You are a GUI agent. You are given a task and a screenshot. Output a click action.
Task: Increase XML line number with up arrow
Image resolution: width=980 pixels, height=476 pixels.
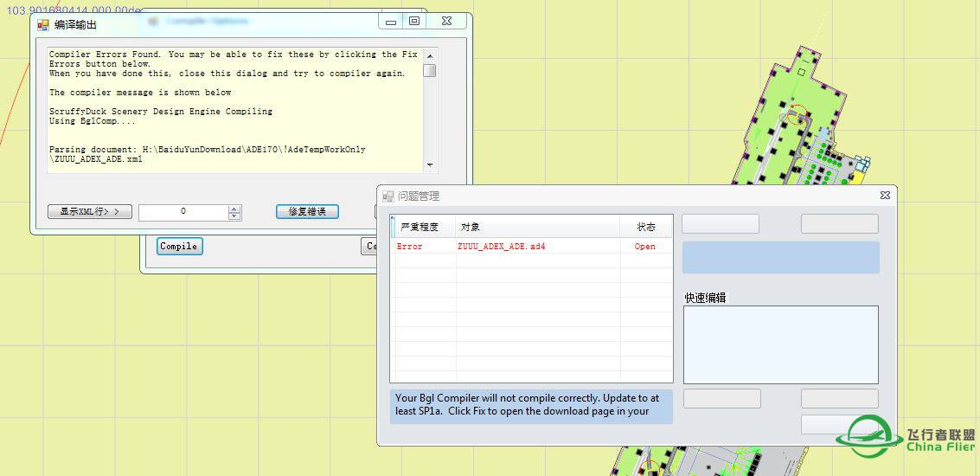235,209
